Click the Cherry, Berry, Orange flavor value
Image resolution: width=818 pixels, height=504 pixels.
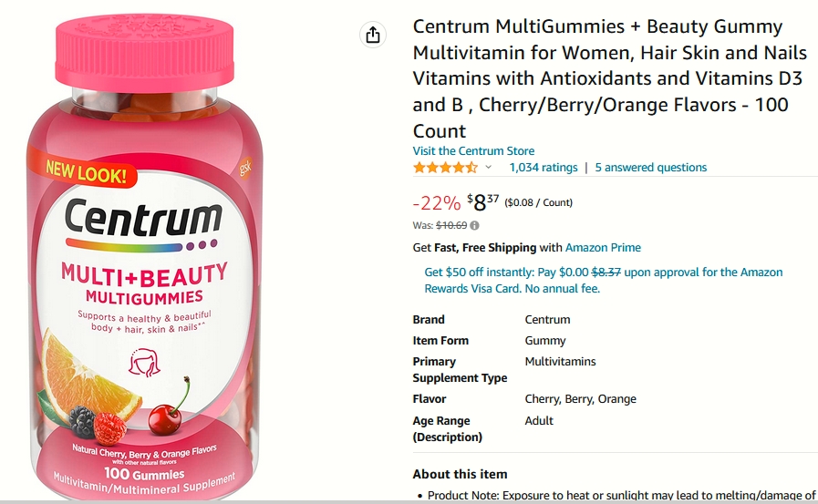(580, 398)
